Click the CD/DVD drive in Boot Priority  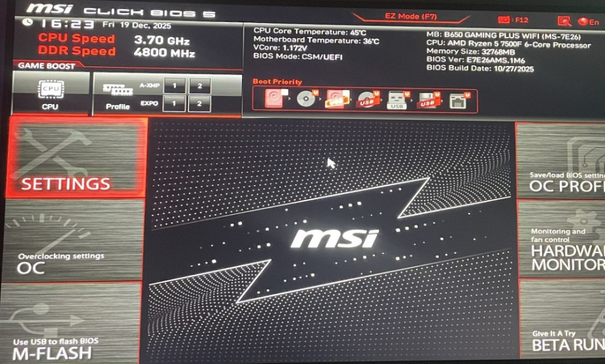(x=306, y=98)
